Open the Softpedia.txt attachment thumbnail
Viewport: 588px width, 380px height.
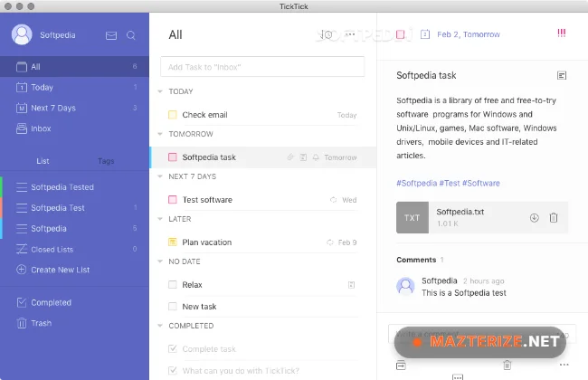pos(413,217)
